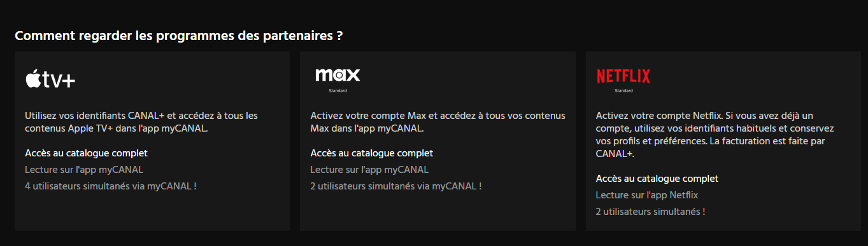The image size is (868, 246).
Task: Click '2 utilisateurs simultanés !' in Netflix card
Action: [x=650, y=212]
